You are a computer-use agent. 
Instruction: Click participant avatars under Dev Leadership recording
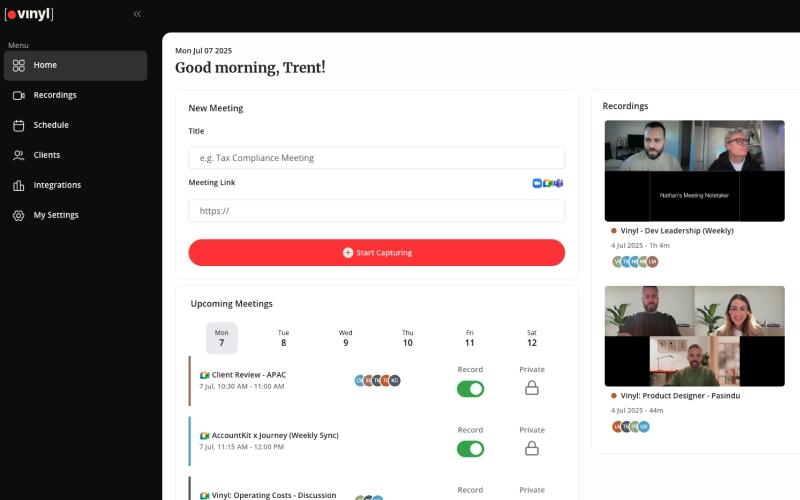tap(635, 262)
